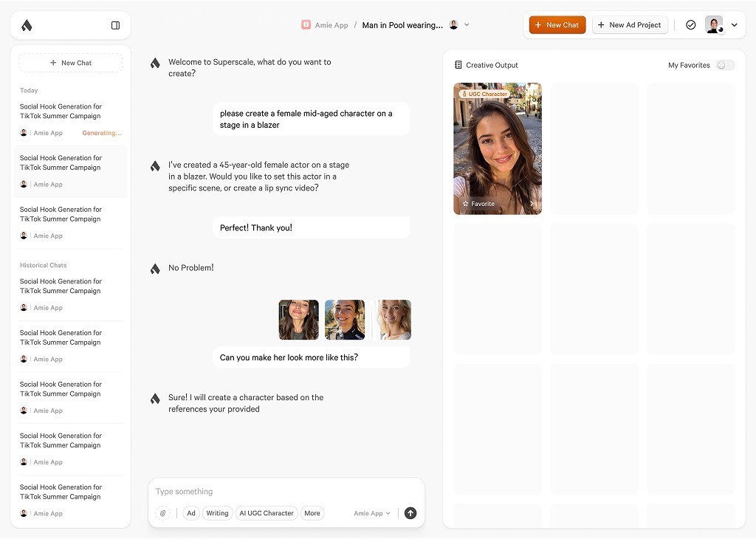Screen dimensions: 756x539
Task: Click the 'please create a female mid-aged character' message
Action: tap(312, 119)
